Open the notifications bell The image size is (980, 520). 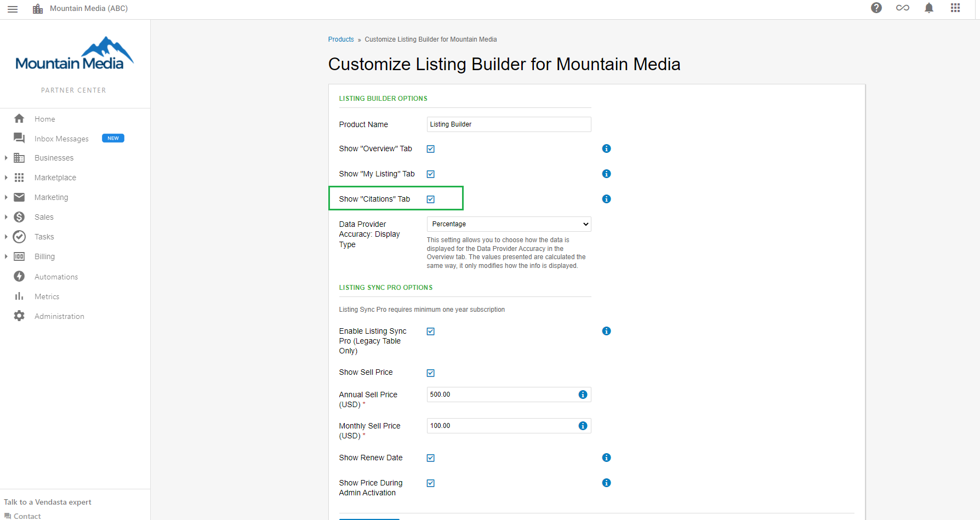click(929, 8)
